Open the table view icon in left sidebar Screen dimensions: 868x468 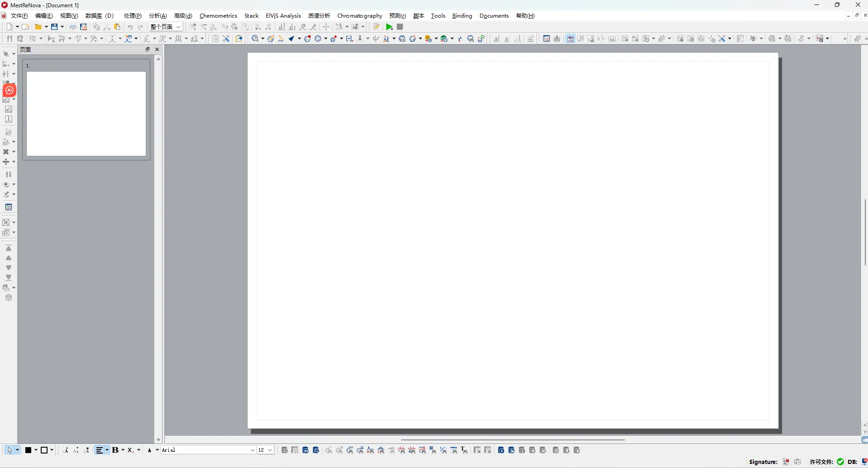pyautogui.click(x=9, y=207)
